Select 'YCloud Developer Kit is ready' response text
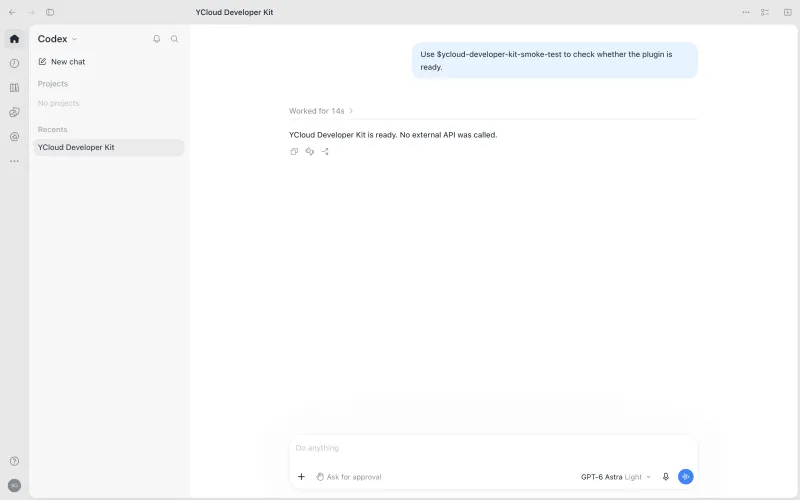Viewport: 800px width, 500px height. tap(393, 135)
